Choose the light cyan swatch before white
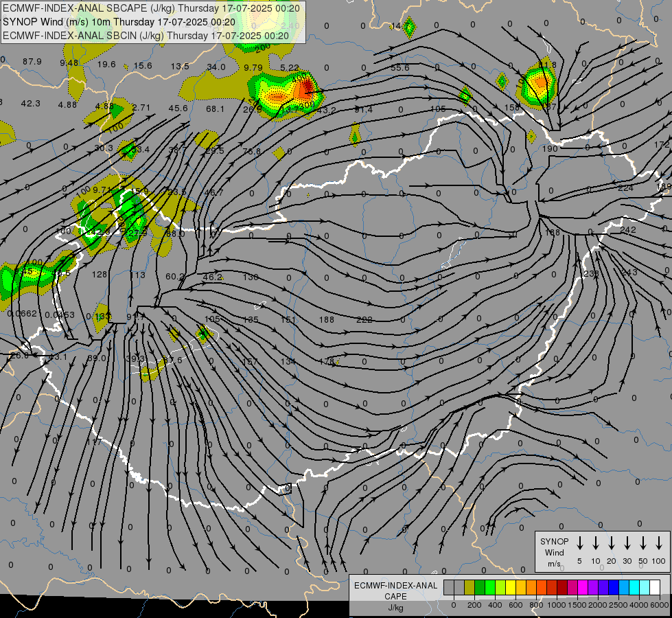This screenshot has height=618, width=672. (644, 587)
